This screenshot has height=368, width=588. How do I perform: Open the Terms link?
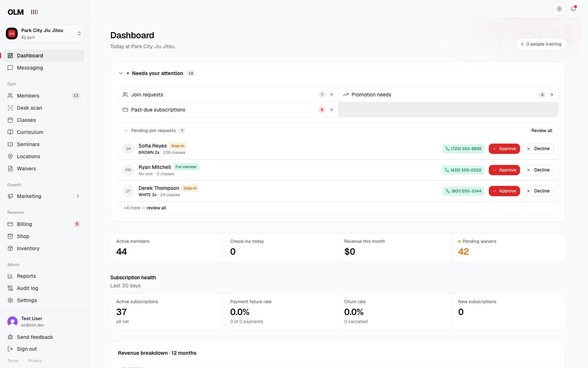[13, 361]
